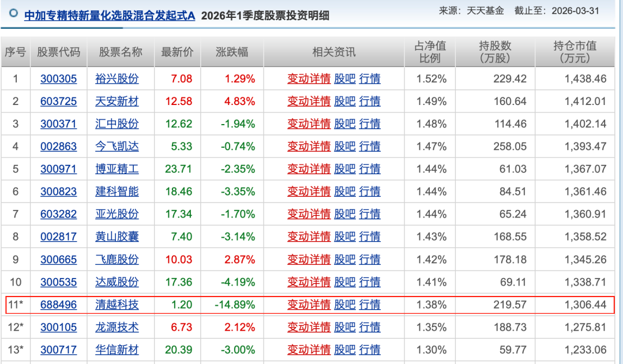Open stock code 603282 link
This screenshot has height=364, width=623.
[x=58, y=214]
